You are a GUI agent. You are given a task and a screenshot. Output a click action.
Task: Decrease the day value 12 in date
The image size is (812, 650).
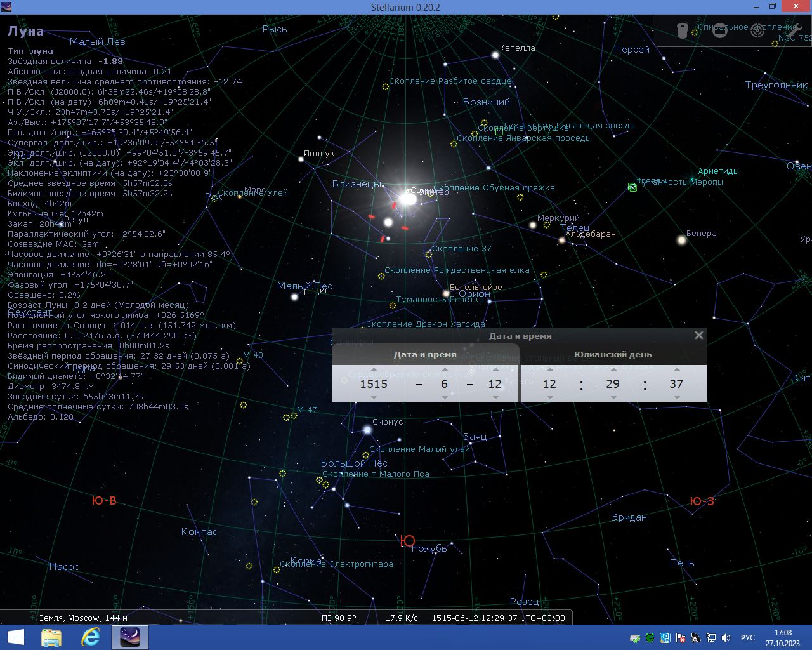click(495, 397)
